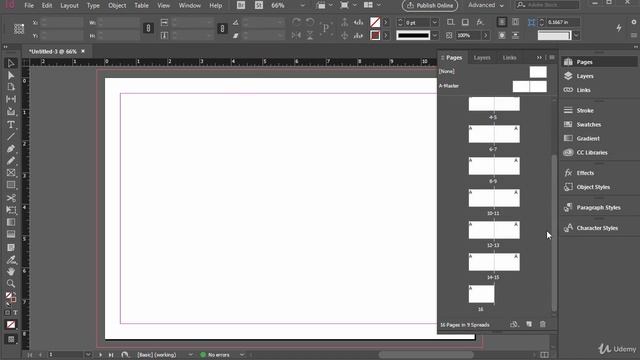Screen dimensions: 640x360
Task: Select the page 16 thumbnail
Action: coord(481,294)
